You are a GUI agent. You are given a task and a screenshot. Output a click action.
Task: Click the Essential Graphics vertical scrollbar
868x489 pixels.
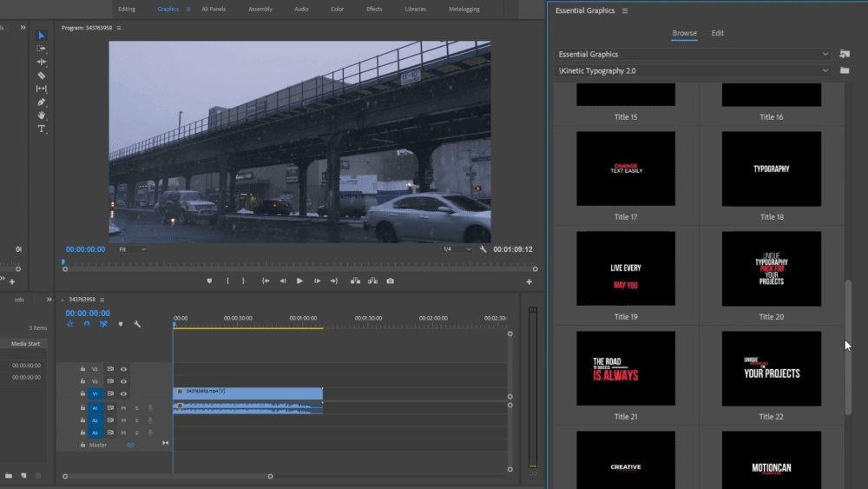click(x=848, y=347)
